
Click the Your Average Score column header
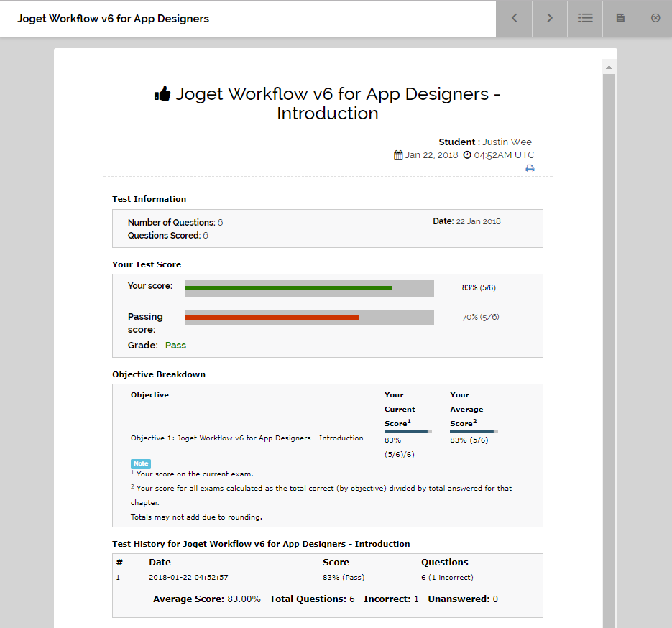466,409
